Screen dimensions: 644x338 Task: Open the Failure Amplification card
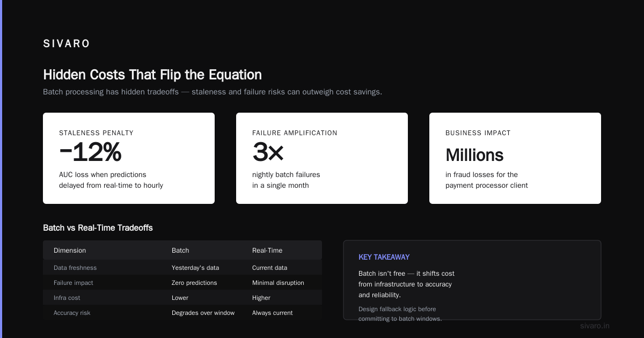coord(322,158)
